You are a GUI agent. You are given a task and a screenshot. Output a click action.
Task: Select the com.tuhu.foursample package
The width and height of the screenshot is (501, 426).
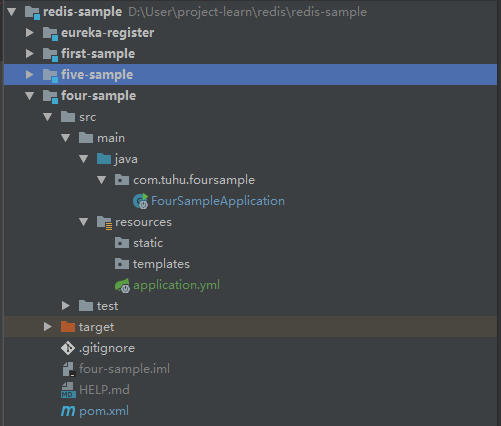pyautogui.click(x=194, y=180)
